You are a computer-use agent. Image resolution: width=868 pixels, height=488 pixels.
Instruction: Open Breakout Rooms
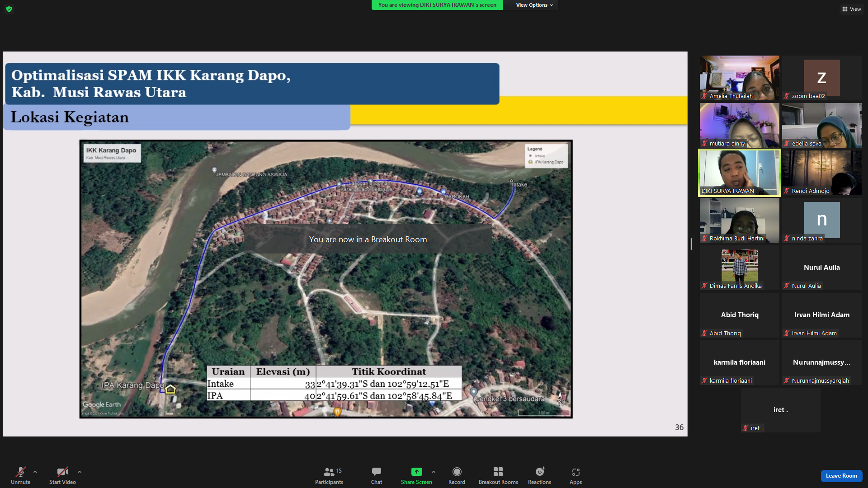(498, 475)
